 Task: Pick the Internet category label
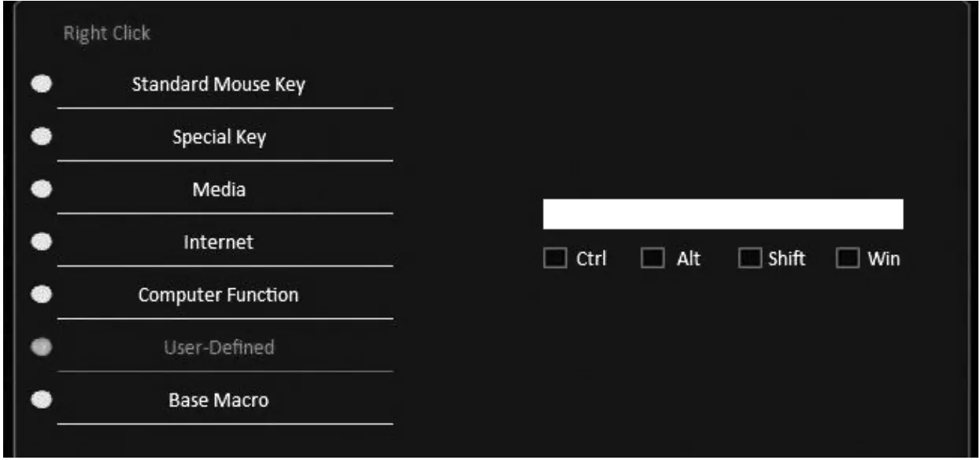pyautogui.click(x=219, y=242)
